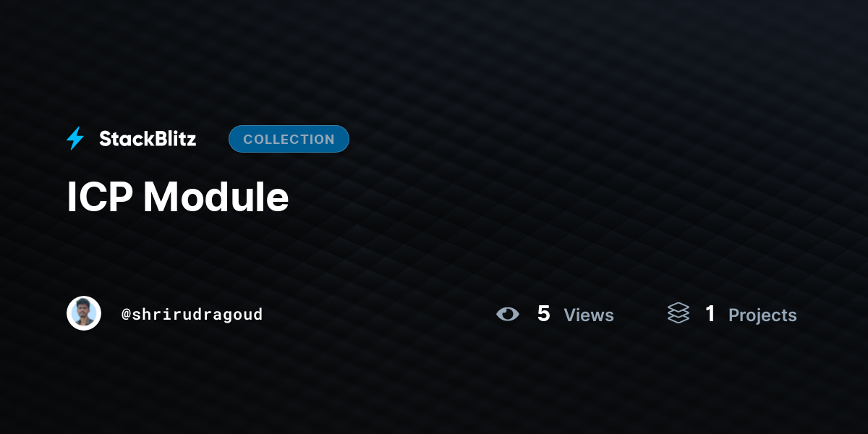Click the Views label

[x=589, y=315]
